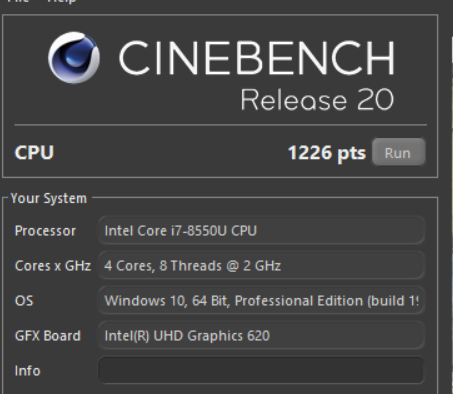Screen dimensions: 453x394
Task: Click the Release 20 text
Action: click(x=317, y=100)
